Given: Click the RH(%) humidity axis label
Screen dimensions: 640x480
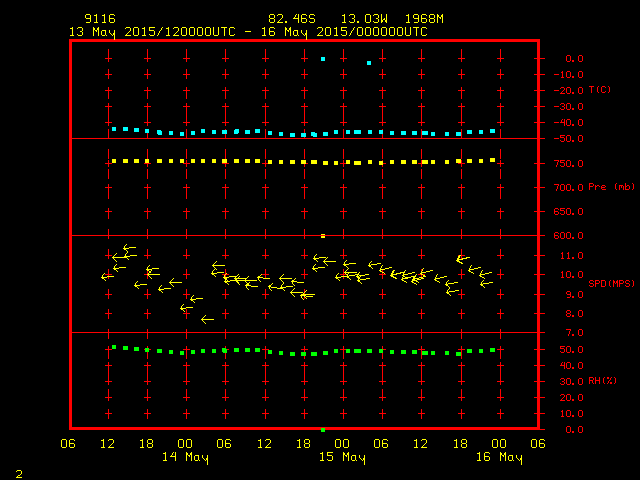Looking at the screenshot, I should pos(601,381).
